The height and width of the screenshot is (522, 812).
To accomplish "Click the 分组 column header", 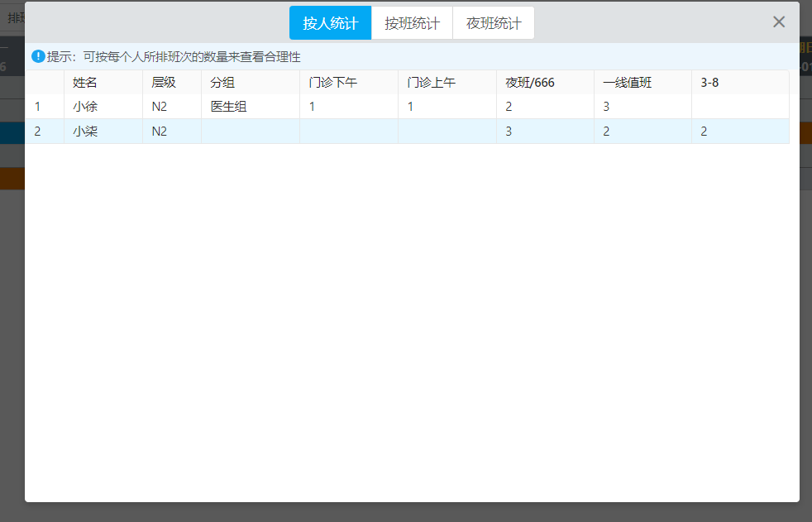I will pos(251,83).
